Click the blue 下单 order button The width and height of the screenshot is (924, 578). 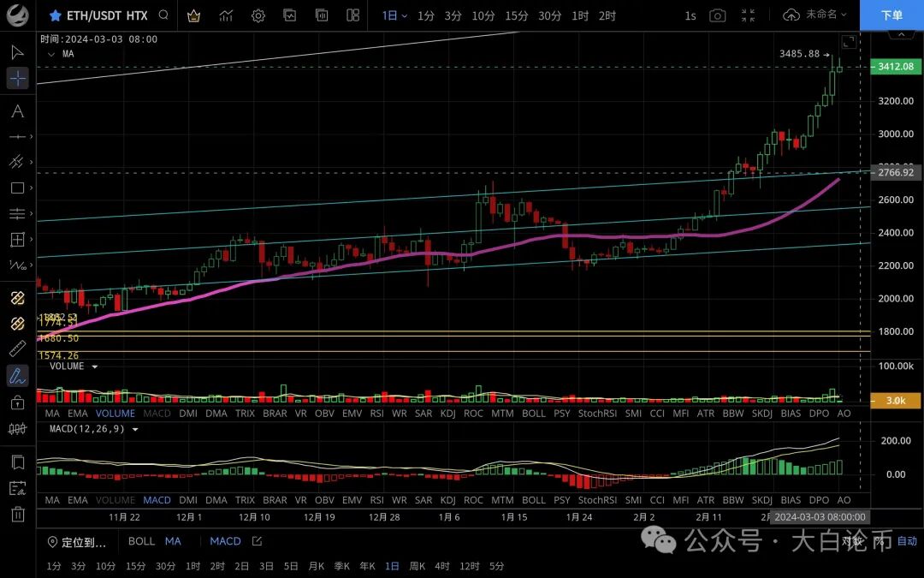tap(891, 15)
